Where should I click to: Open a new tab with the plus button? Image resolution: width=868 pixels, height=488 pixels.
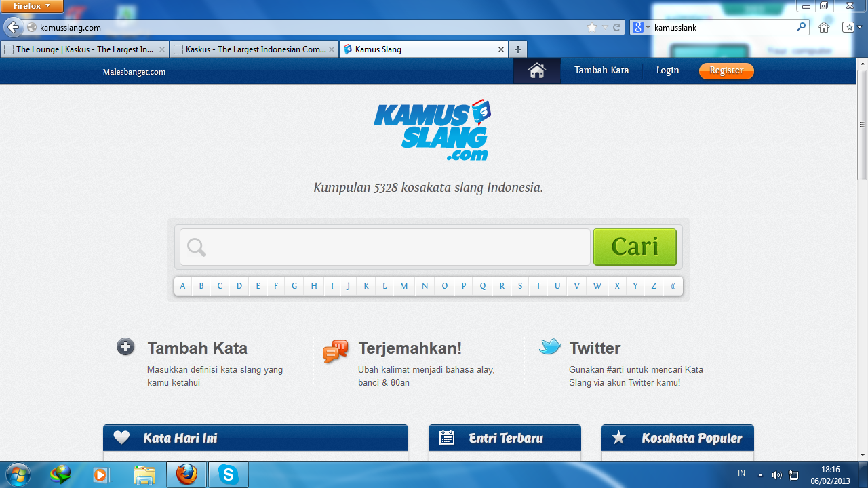point(518,49)
